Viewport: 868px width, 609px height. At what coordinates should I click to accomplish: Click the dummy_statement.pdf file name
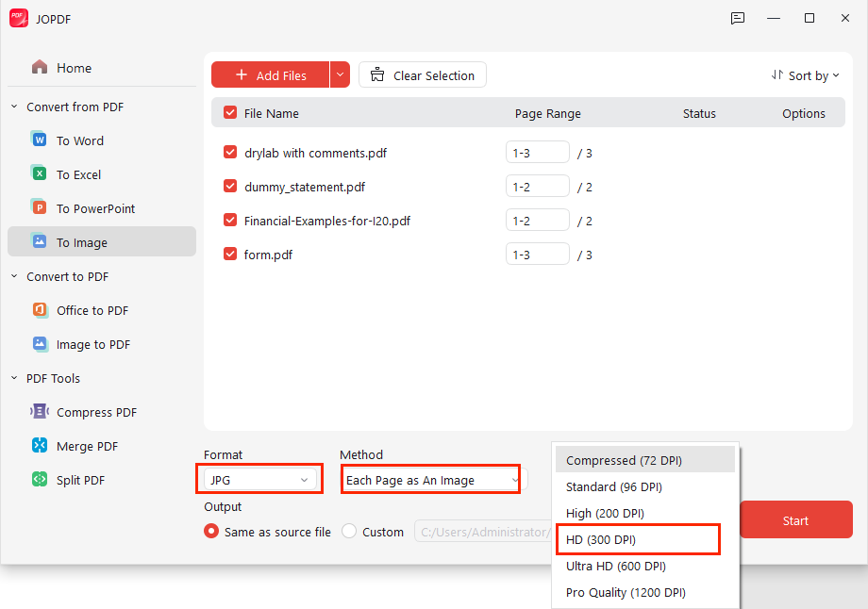(305, 187)
